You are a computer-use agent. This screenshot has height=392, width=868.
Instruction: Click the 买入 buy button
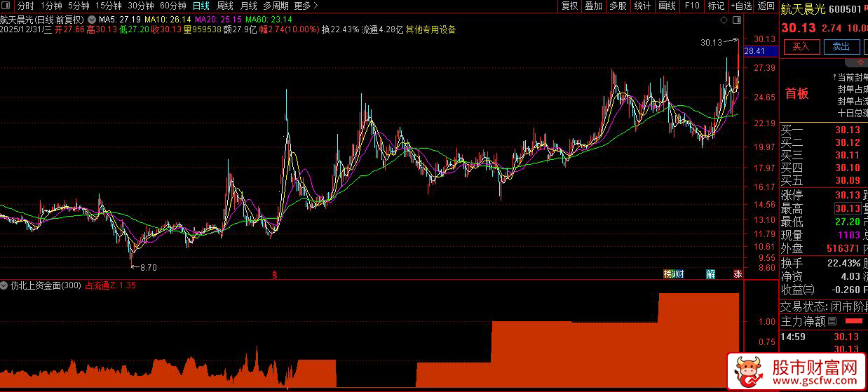(801, 47)
